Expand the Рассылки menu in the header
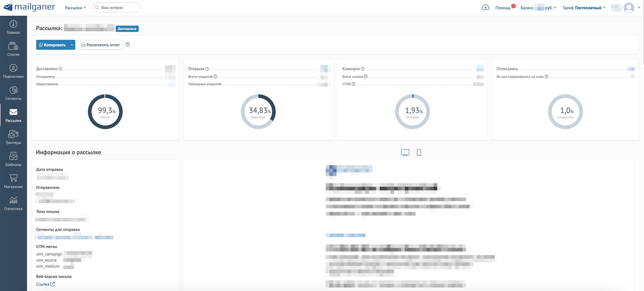Screen dimensions: 644x291 pos(75,7)
